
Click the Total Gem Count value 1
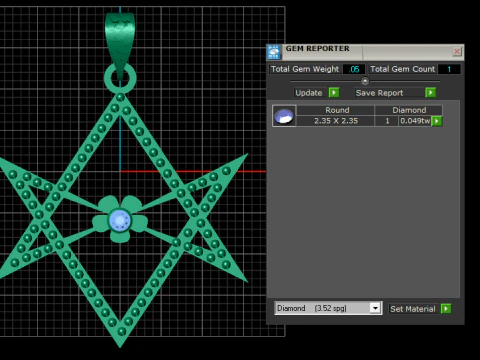coord(449,69)
